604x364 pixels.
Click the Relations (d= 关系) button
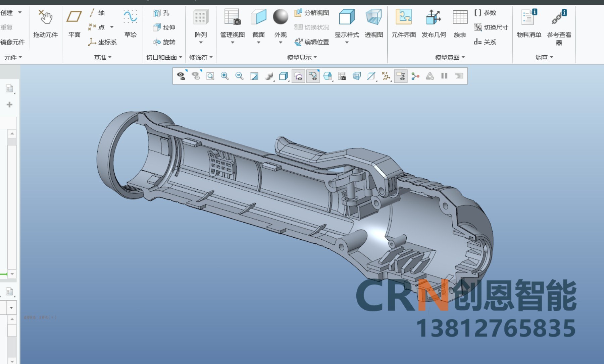[x=485, y=42]
